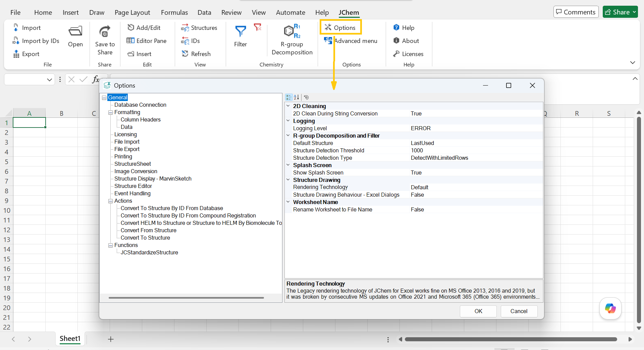644x350 pixels.
Task: Collapse the General tree node
Action: pos(104,98)
